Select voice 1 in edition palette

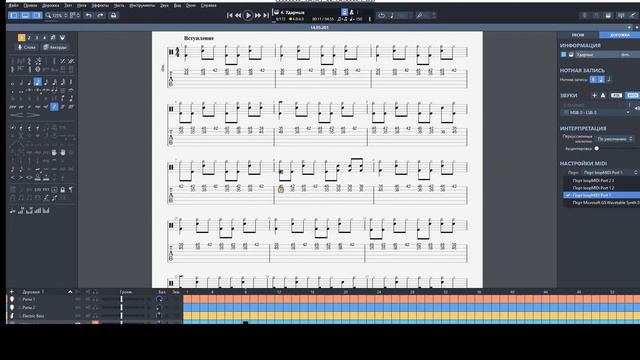pos(22,38)
